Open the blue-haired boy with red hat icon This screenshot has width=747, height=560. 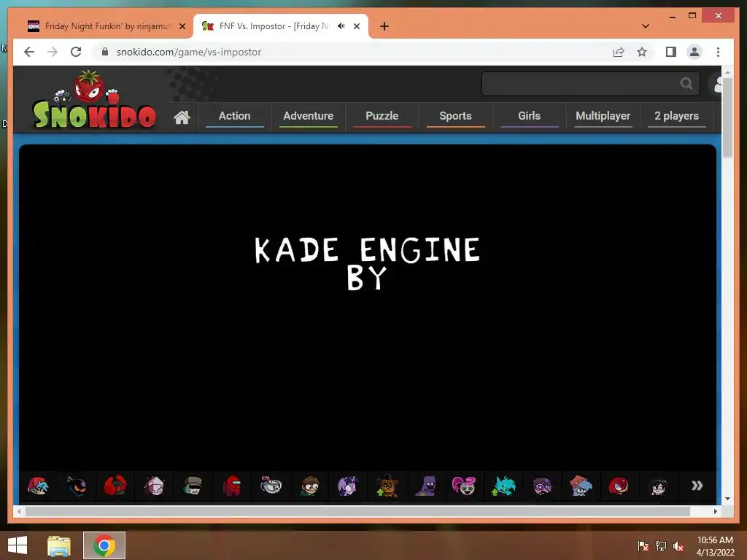[x=580, y=486]
